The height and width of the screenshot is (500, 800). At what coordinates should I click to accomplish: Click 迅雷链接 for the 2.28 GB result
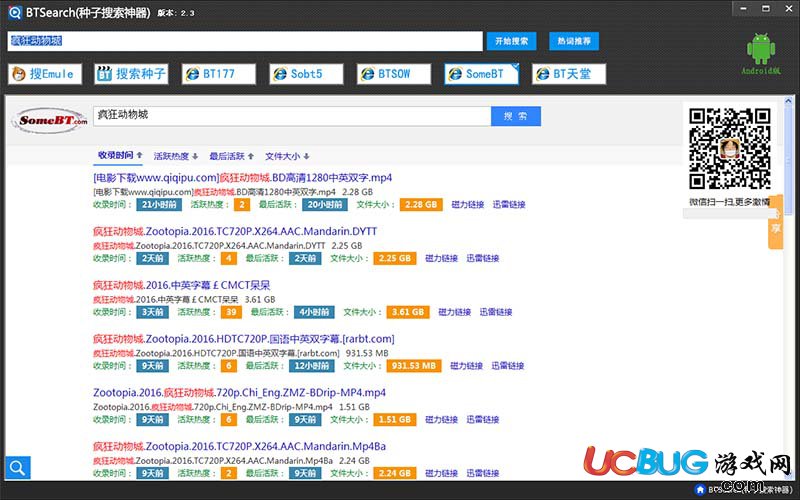pyautogui.click(x=509, y=205)
